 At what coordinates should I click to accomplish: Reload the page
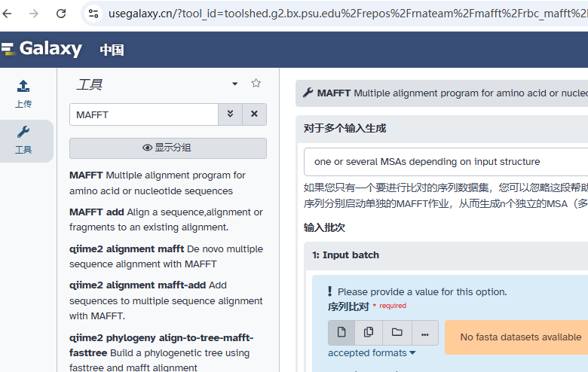point(61,14)
